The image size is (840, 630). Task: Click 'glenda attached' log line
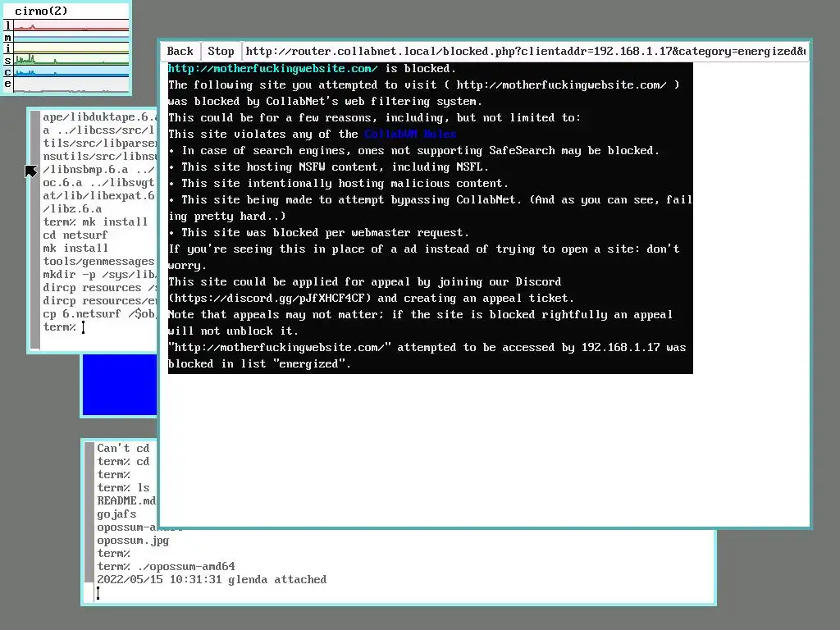pos(212,580)
